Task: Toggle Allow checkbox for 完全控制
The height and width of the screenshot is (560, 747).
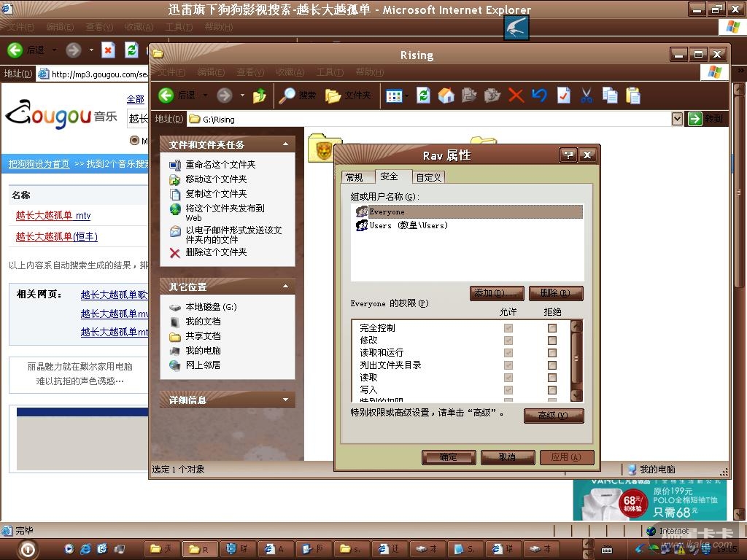Action: pos(508,328)
